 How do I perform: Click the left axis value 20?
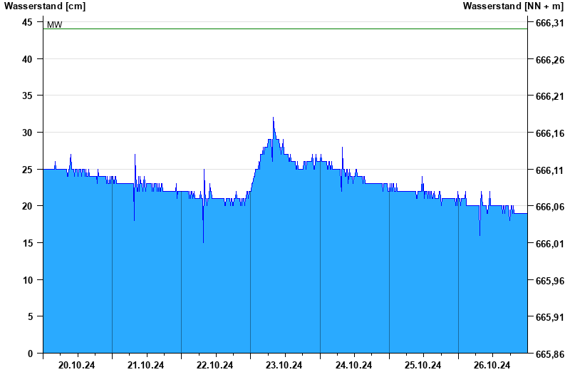(x=27, y=206)
